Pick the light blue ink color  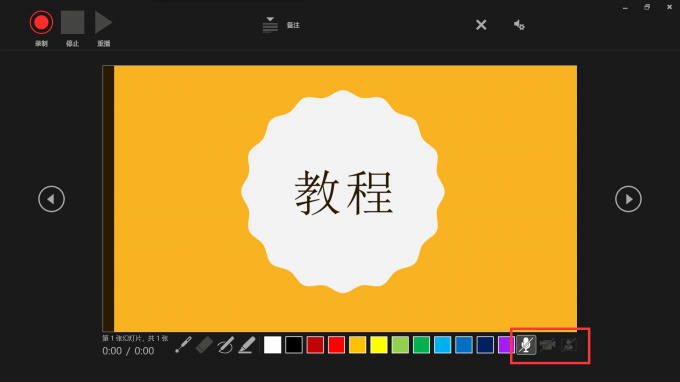point(442,345)
